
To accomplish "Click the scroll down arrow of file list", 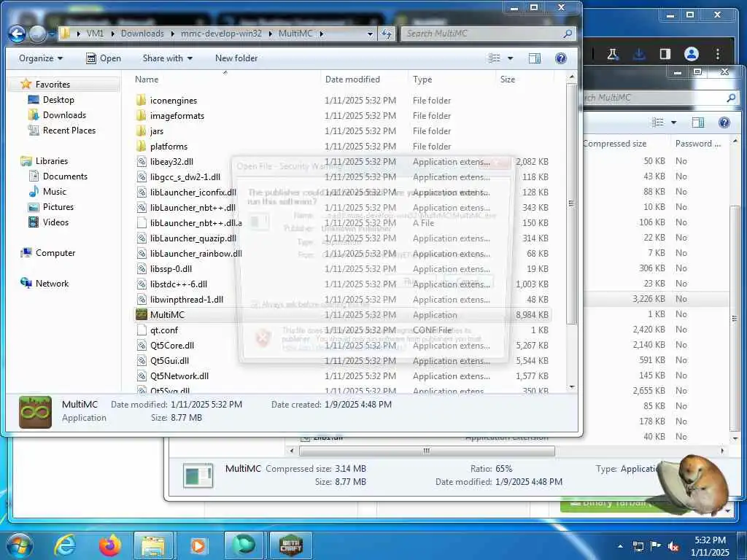I will coord(572,387).
